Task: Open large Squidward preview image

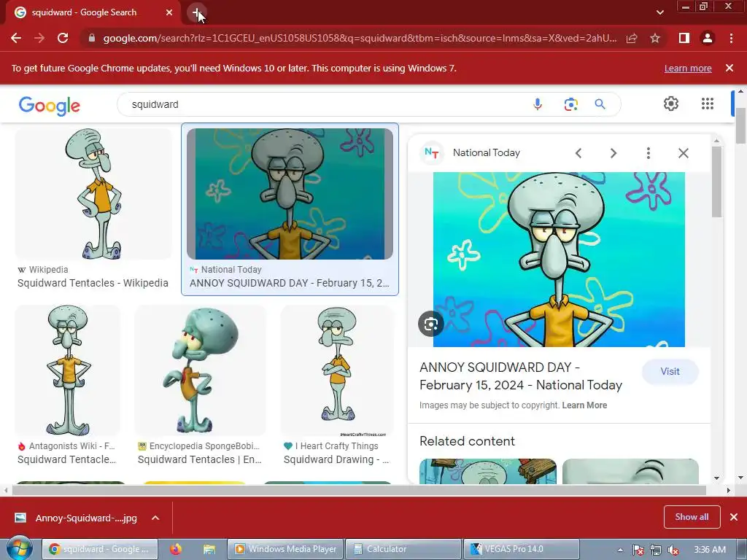Action: [x=559, y=260]
